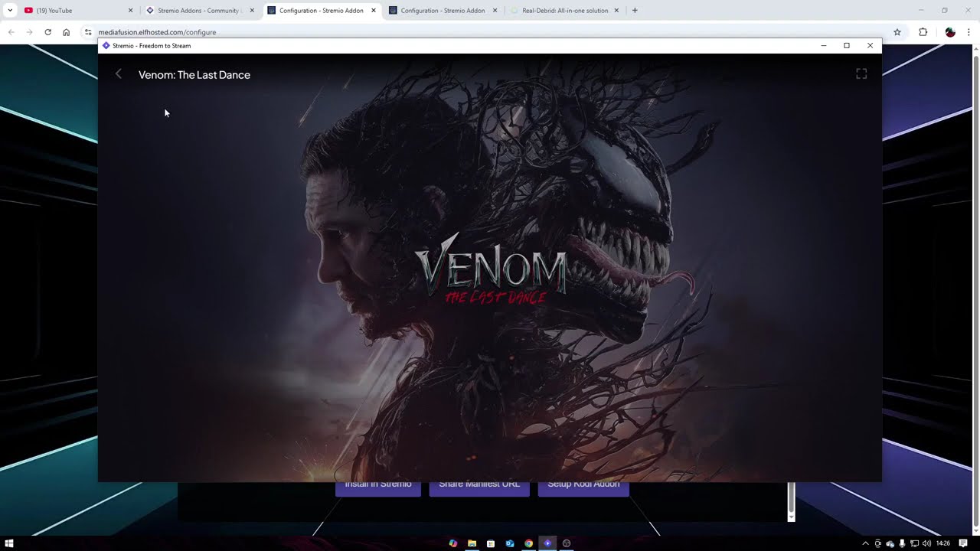Open Copilot from the taskbar
Viewport: 980px width, 551px height.
tap(453, 543)
